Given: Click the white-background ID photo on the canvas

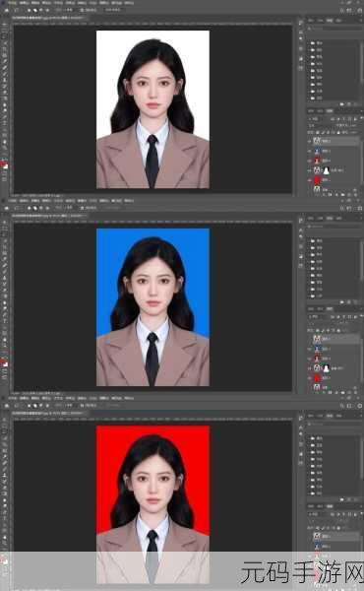Looking at the screenshot, I should 152,109.
